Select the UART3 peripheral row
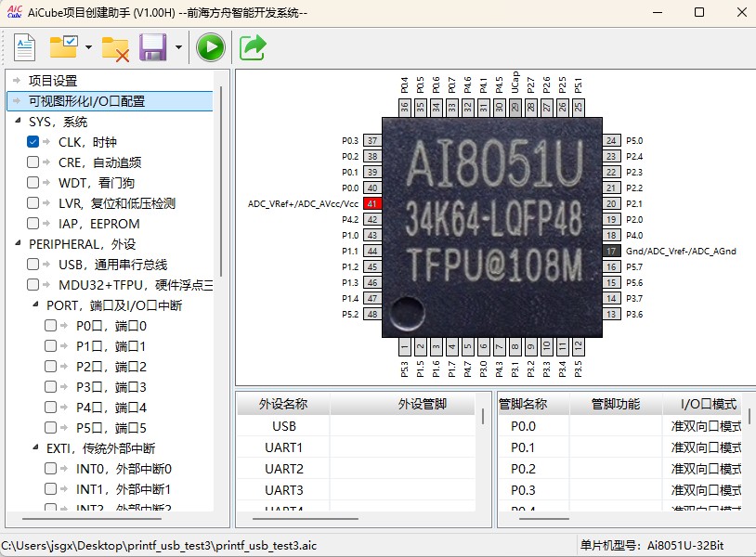Screen dimensions: 756x557 tap(357, 490)
